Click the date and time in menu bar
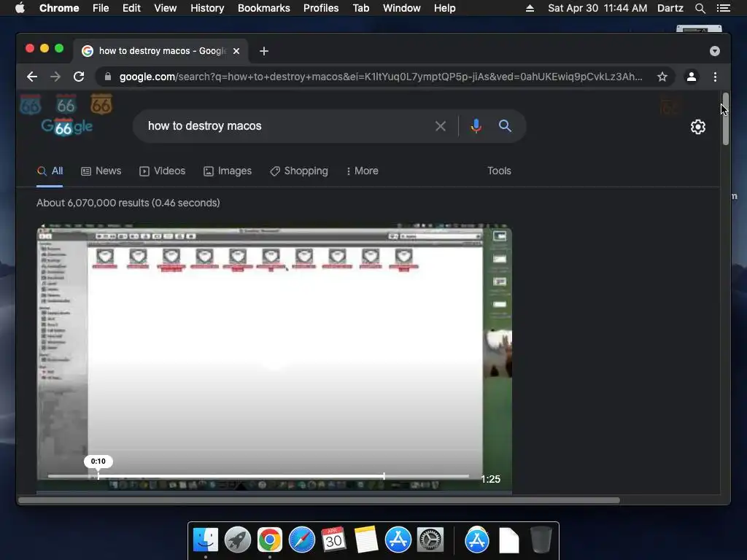 coord(597,8)
